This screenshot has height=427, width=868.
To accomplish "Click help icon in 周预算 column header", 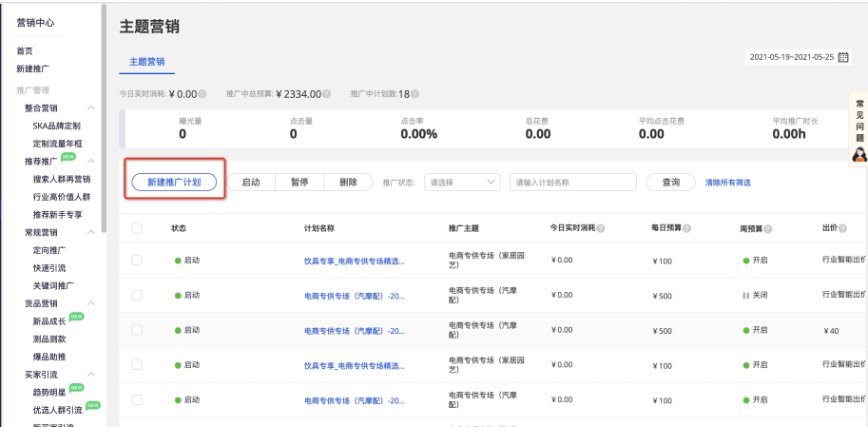I will point(769,229).
